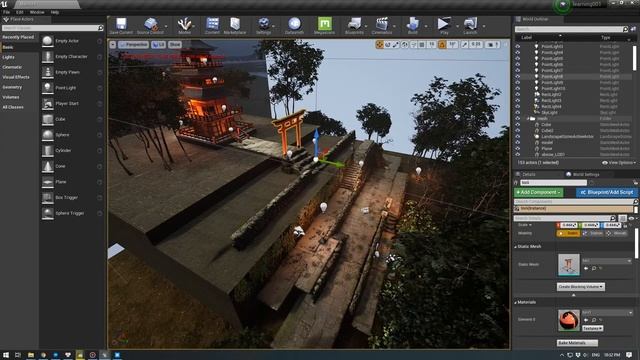Click the Bake Materials button
Viewport: 640px width, 360px height.
[577, 343]
